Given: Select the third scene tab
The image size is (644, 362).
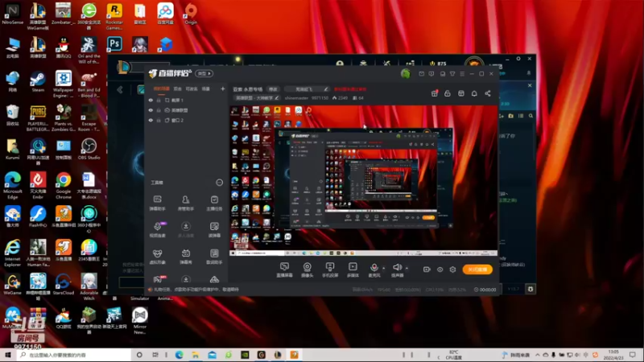Looking at the screenshot, I should (x=192, y=88).
